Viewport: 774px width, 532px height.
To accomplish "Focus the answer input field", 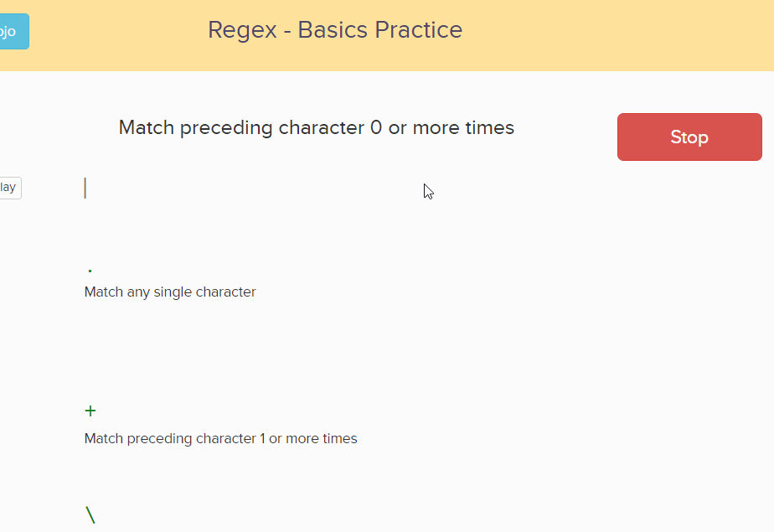I will (x=251, y=189).
